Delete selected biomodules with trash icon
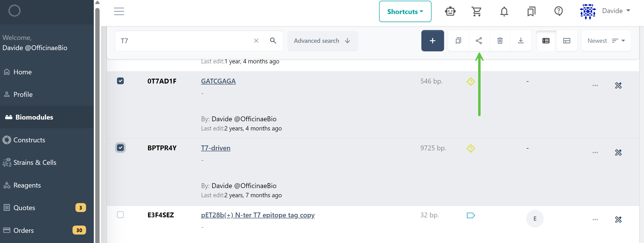Image resolution: width=644 pixels, height=243 pixels. [x=500, y=41]
